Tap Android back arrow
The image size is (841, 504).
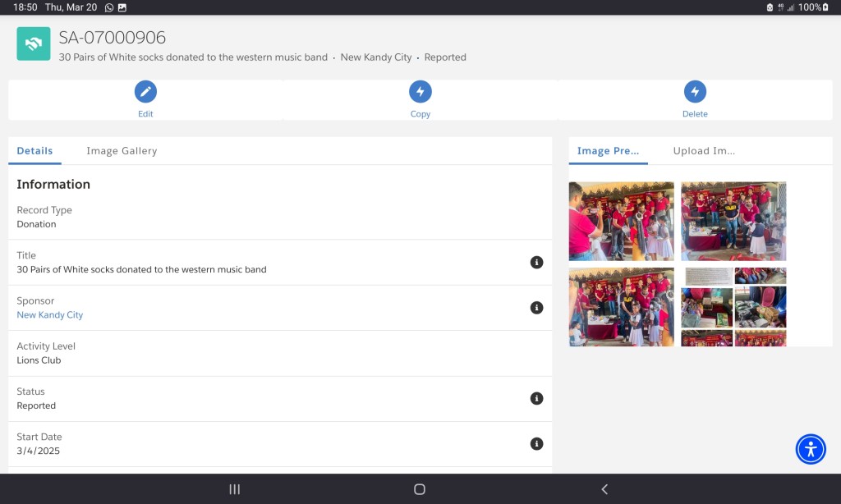pos(604,489)
